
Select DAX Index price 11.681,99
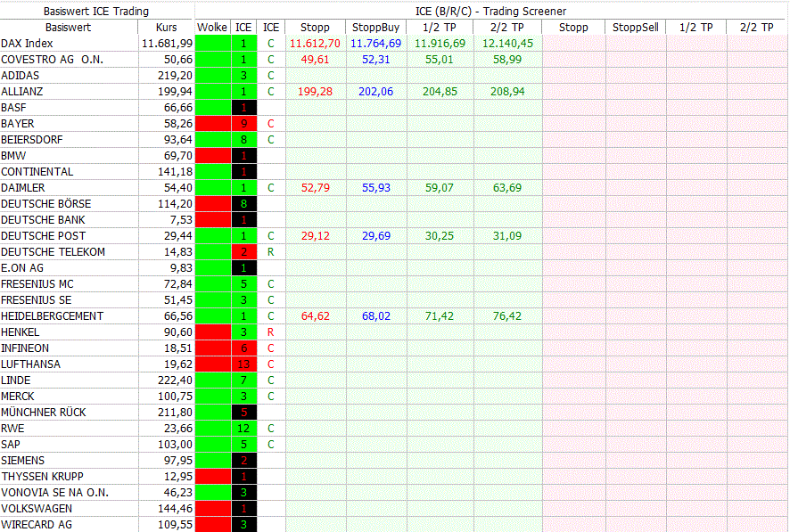[167, 44]
